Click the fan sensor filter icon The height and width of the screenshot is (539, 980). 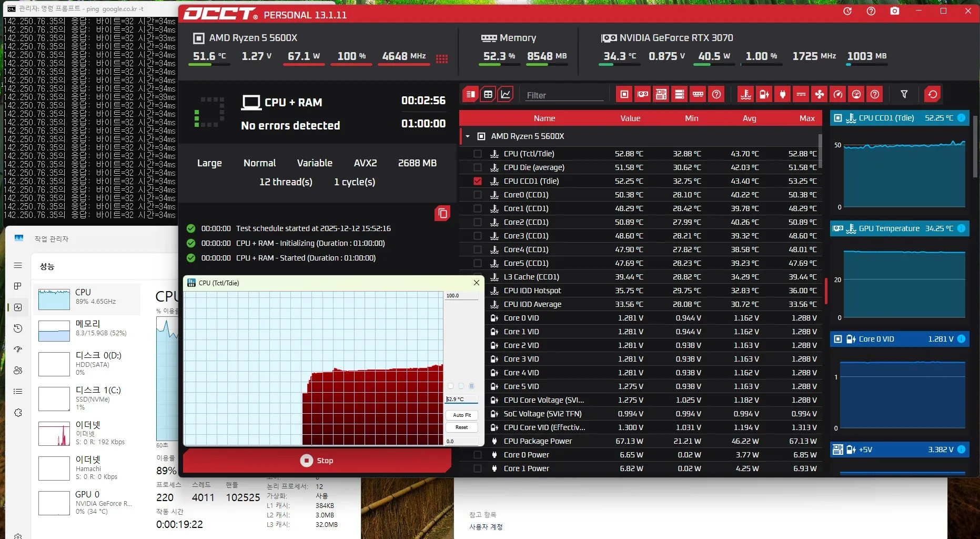(820, 94)
